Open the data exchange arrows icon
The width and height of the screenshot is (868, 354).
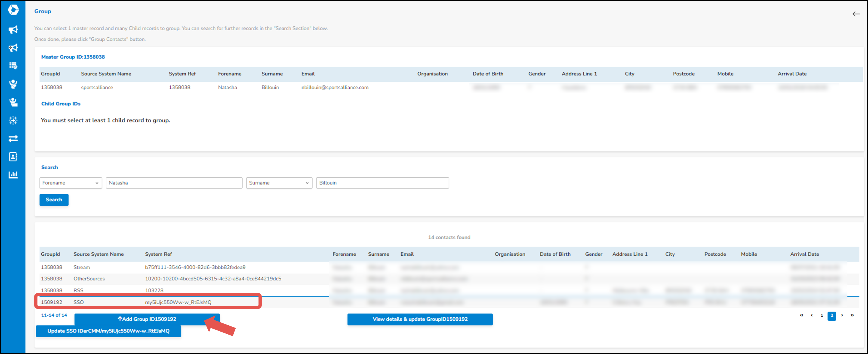click(13, 139)
